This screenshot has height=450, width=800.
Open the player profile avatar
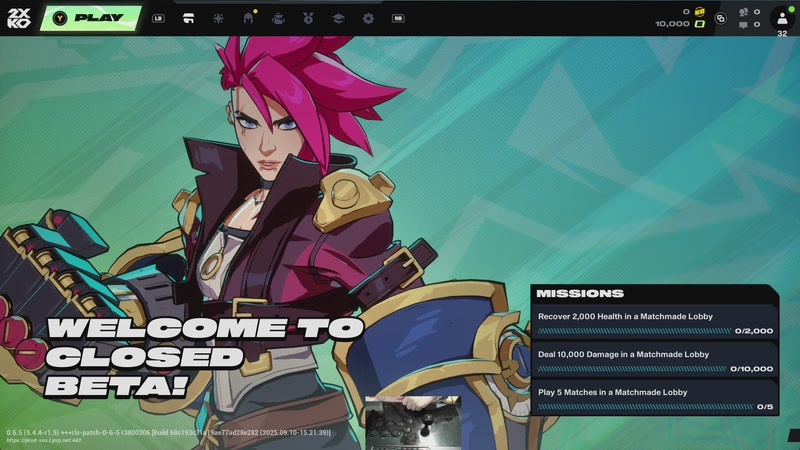tap(782, 18)
